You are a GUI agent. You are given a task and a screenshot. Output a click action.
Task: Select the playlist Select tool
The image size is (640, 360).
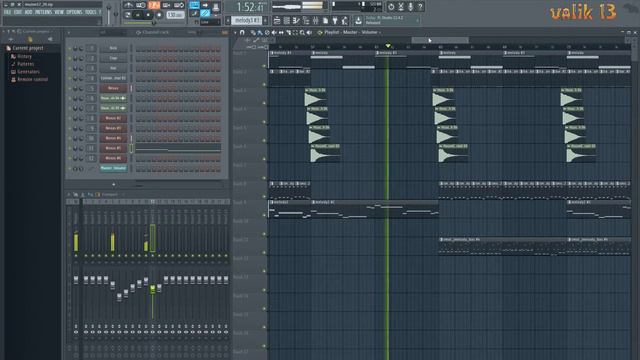point(295,32)
